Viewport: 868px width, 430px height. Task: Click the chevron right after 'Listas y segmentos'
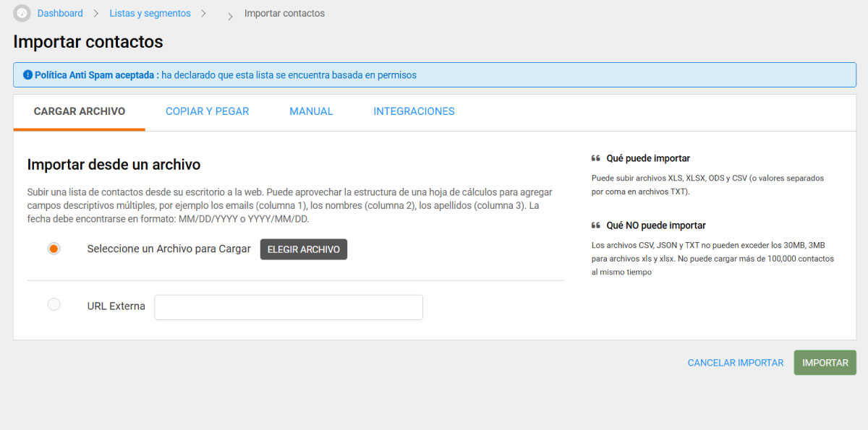tap(204, 14)
